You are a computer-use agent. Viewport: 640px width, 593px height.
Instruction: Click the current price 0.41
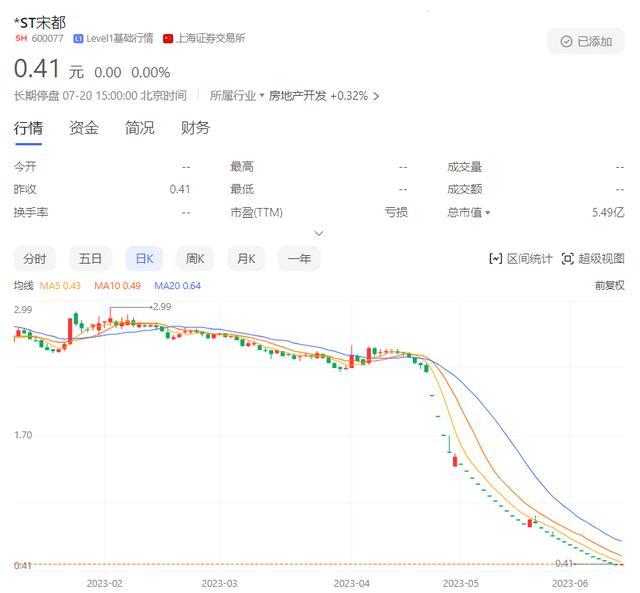(37, 69)
